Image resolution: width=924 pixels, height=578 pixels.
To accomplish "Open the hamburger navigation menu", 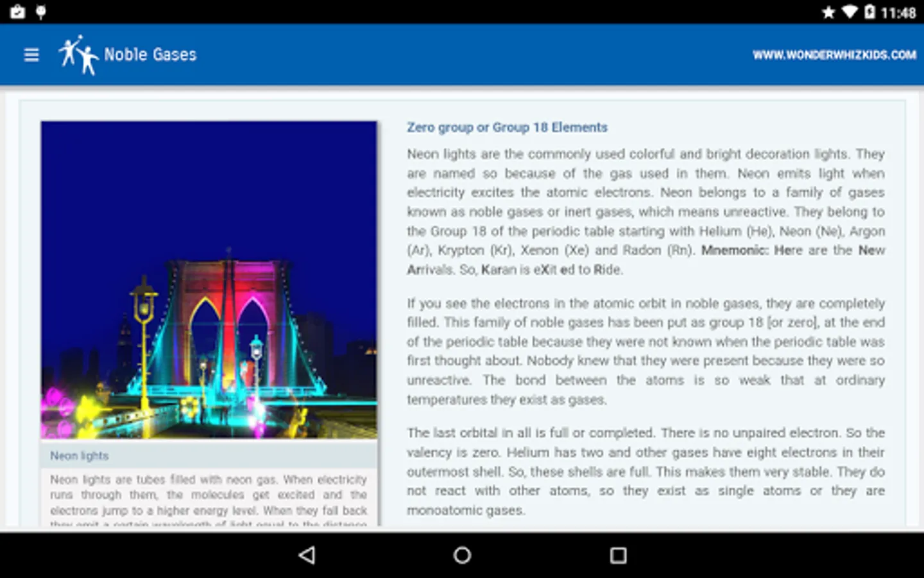I will pos(31,55).
